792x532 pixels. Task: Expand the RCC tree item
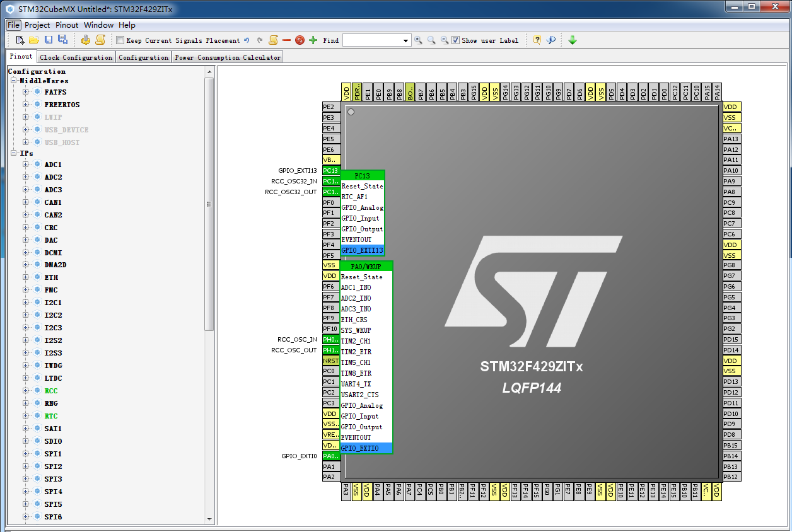(26, 391)
